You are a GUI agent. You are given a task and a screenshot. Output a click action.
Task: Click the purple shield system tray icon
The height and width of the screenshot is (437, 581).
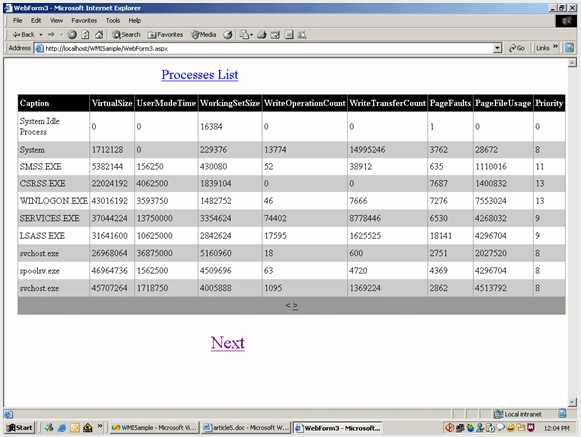point(531,428)
